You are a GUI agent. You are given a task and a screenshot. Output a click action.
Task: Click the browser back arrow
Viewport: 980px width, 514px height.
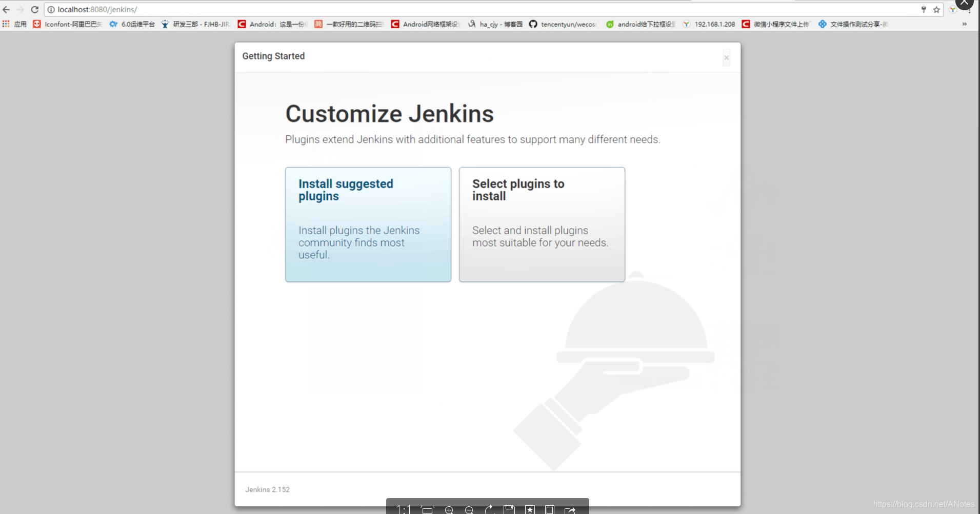6,10
